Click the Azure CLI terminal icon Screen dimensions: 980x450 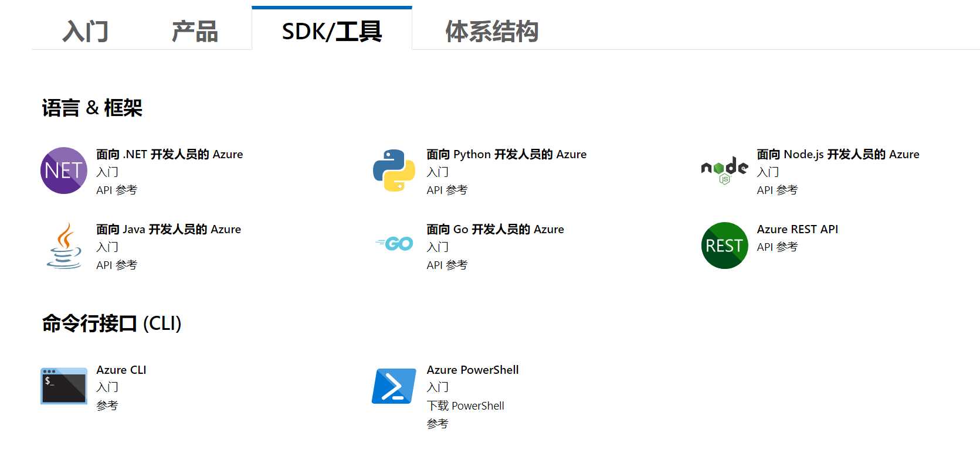pyautogui.click(x=64, y=386)
